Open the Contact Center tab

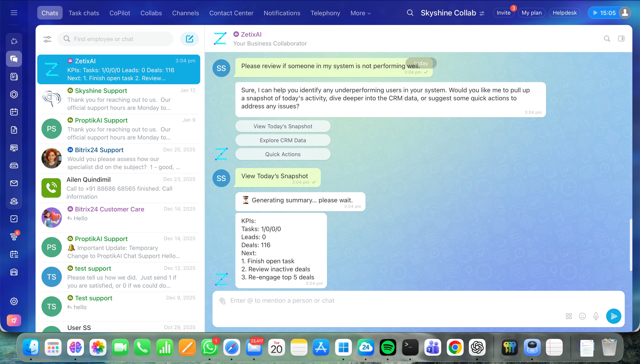[231, 13]
